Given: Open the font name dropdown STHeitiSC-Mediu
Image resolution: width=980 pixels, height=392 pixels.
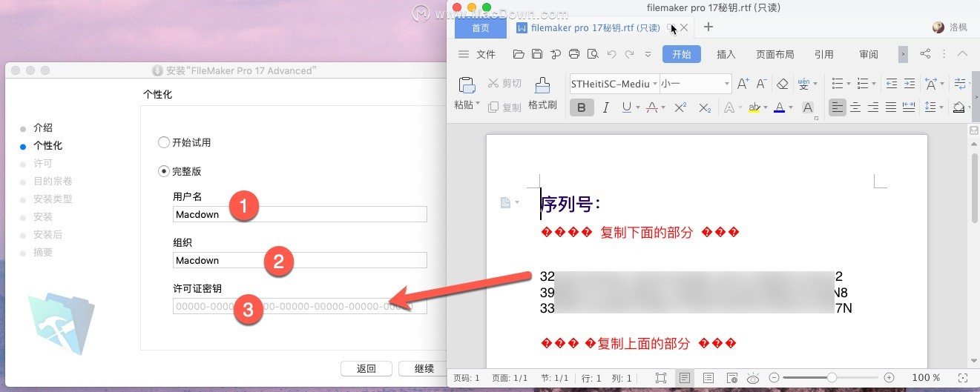Looking at the screenshot, I should click(x=654, y=84).
